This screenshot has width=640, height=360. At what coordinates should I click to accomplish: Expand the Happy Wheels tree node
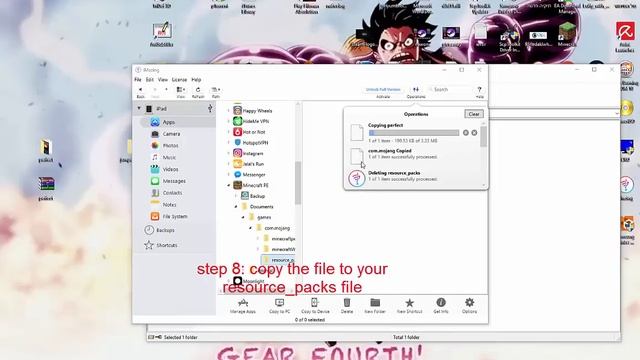point(229,111)
